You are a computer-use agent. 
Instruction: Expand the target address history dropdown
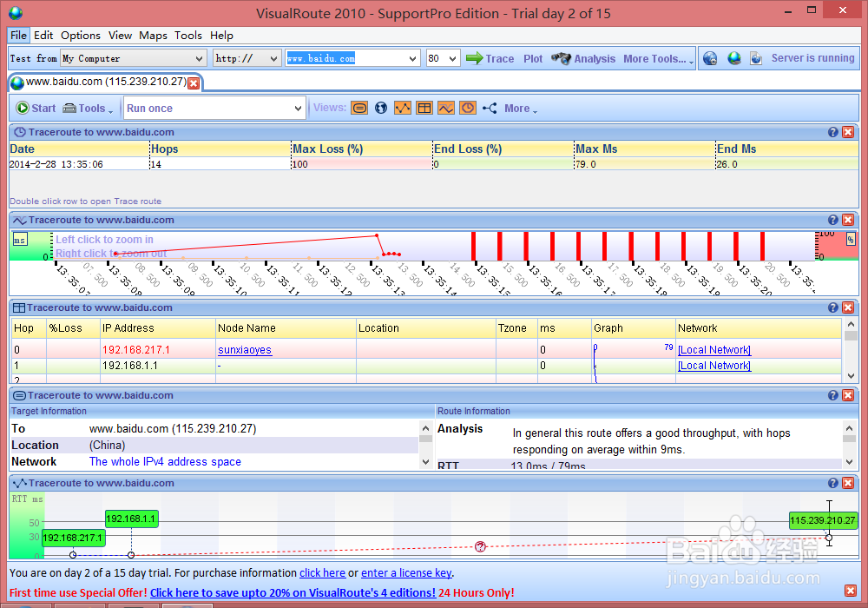coord(412,58)
